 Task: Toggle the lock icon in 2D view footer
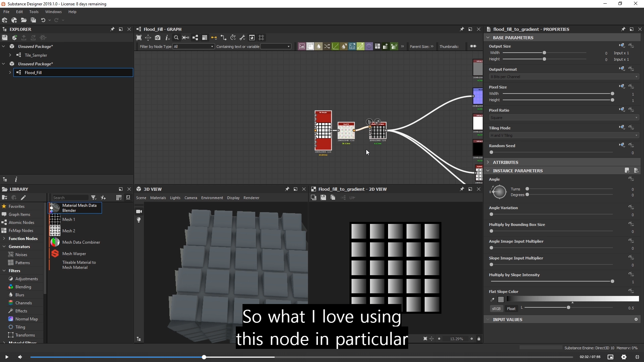pyautogui.click(x=479, y=339)
